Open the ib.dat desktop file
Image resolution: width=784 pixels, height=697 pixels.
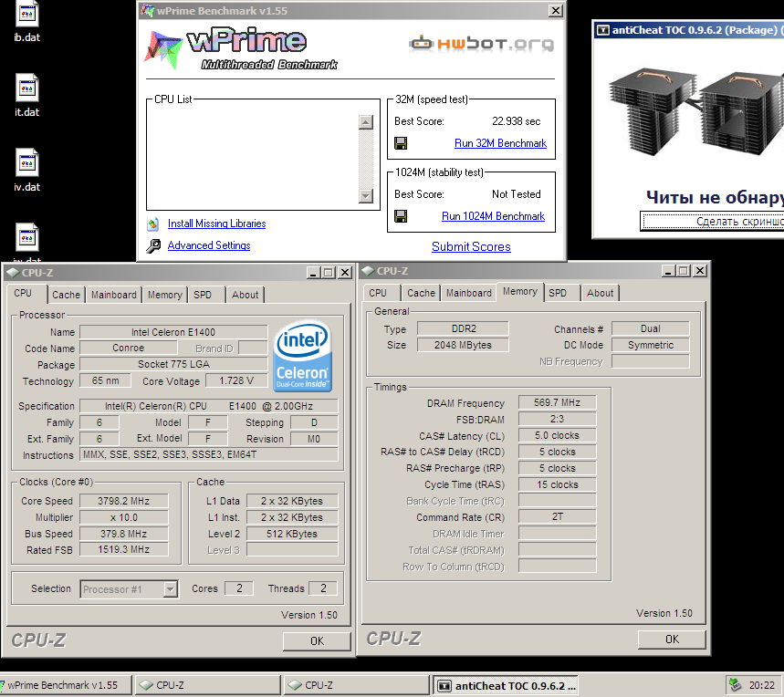pyautogui.click(x=27, y=21)
